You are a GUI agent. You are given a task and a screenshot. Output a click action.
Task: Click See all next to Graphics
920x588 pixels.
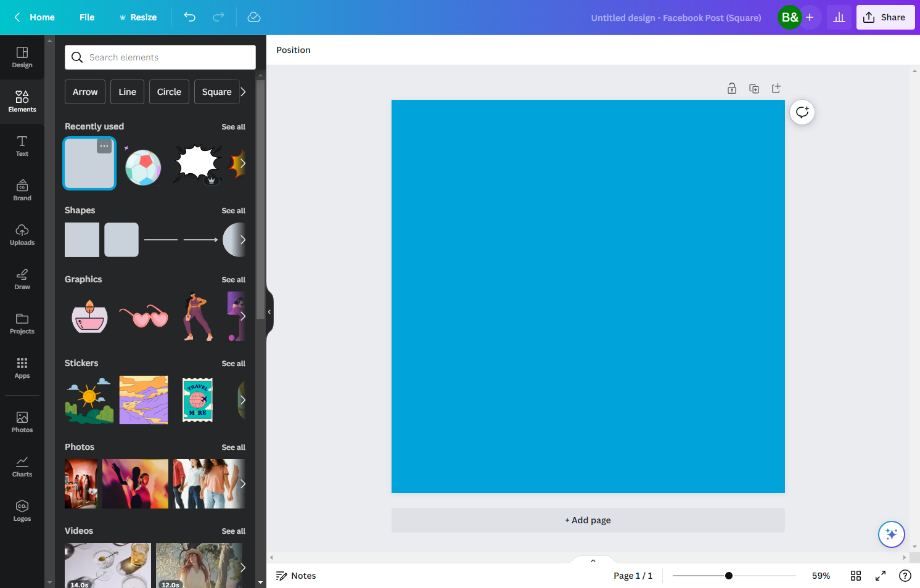click(x=233, y=280)
